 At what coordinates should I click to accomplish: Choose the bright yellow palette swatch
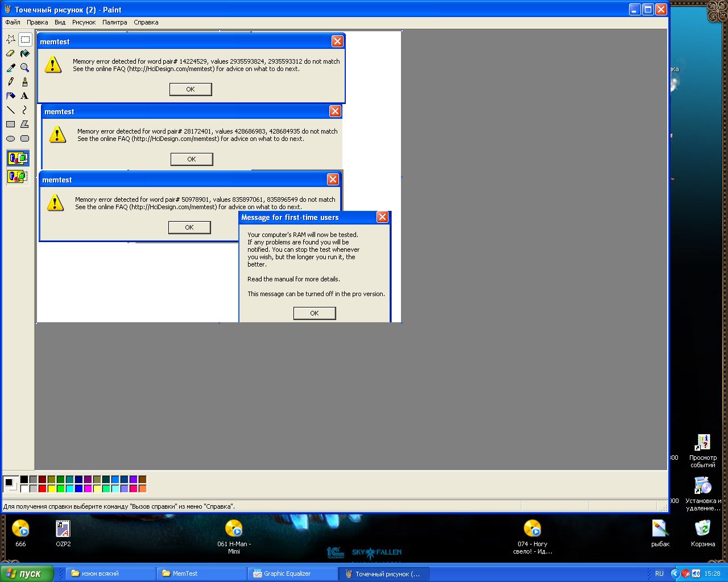coord(51,489)
